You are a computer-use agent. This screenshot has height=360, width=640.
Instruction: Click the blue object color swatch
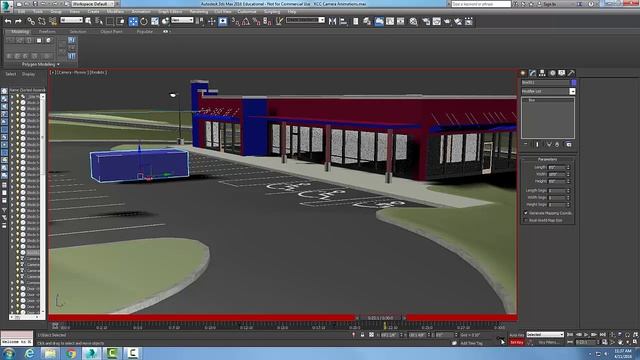coord(573,82)
